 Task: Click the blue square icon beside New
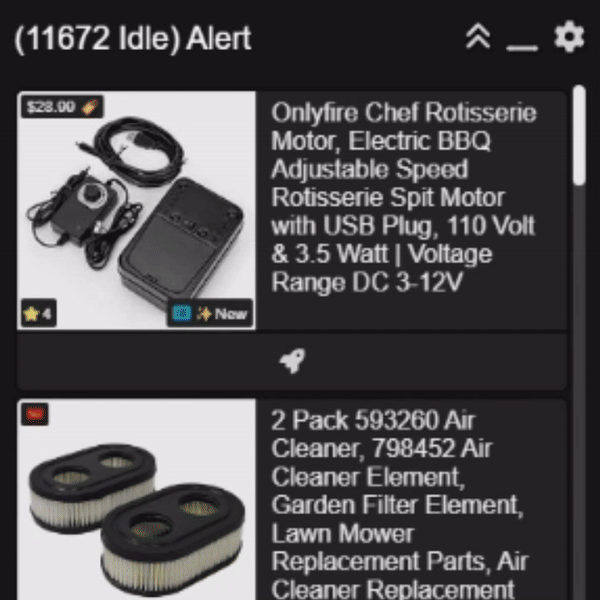click(x=182, y=313)
